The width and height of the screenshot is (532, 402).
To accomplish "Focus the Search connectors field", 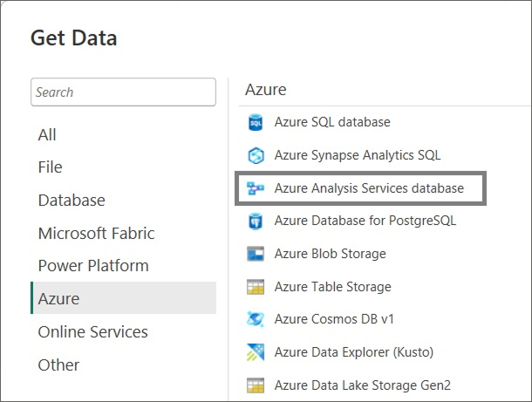I will [x=123, y=92].
